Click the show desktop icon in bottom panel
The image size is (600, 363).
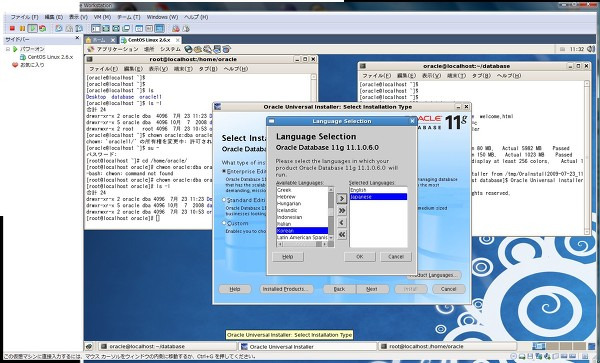pyautogui.click(x=89, y=347)
